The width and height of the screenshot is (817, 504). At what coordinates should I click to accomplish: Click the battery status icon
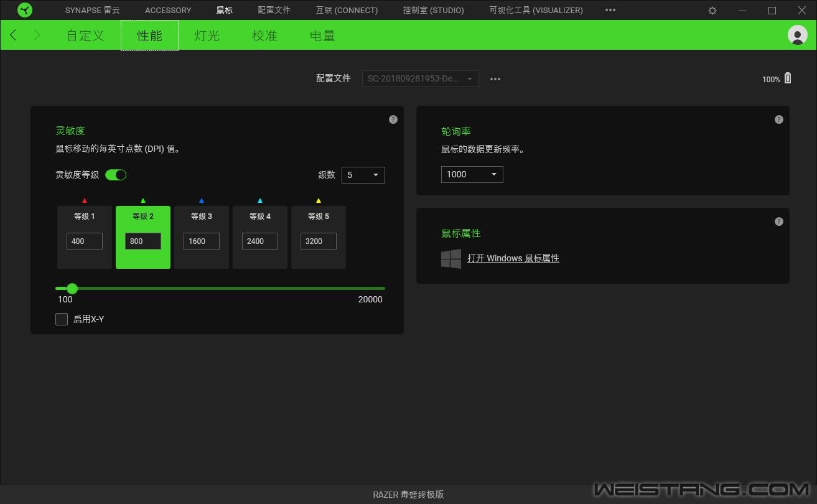click(x=788, y=78)
